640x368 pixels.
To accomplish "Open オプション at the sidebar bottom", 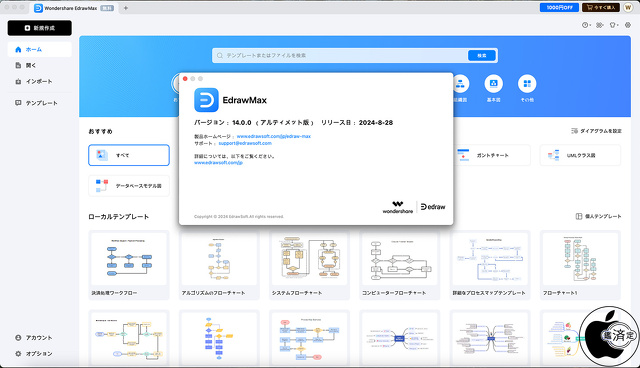I will coord(40,353).
